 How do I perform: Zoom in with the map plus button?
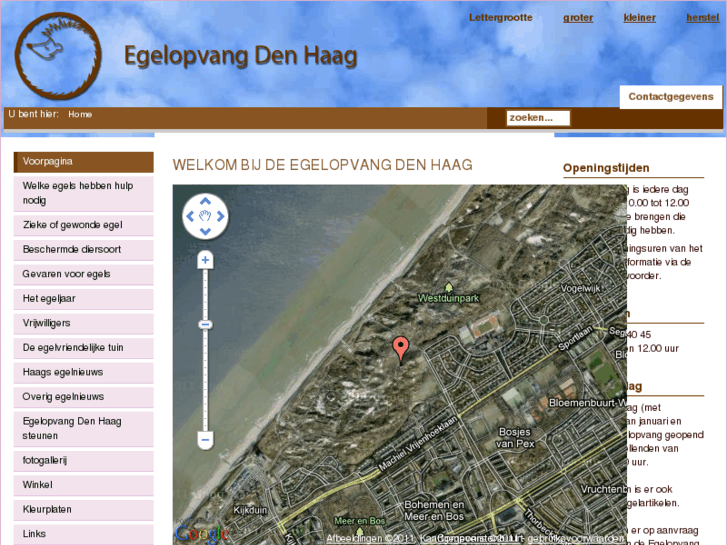[205, 260]
